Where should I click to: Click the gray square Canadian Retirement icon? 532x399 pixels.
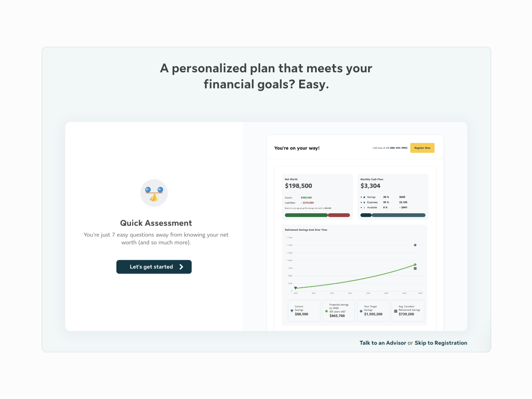[x=396, y=311]
